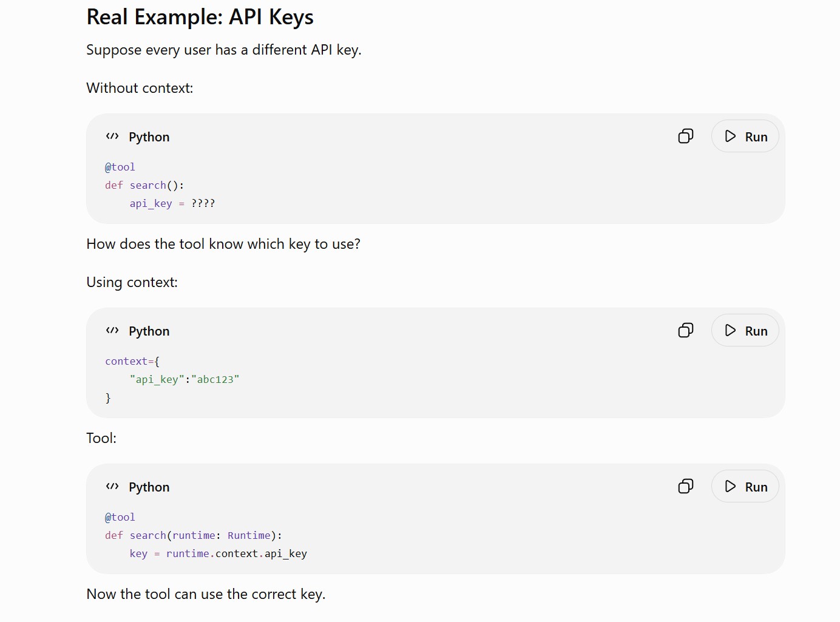Click 'key = runtime.context.api_key' code line
The width and height of the screenshot is (840, 622).
coord(218,553)
